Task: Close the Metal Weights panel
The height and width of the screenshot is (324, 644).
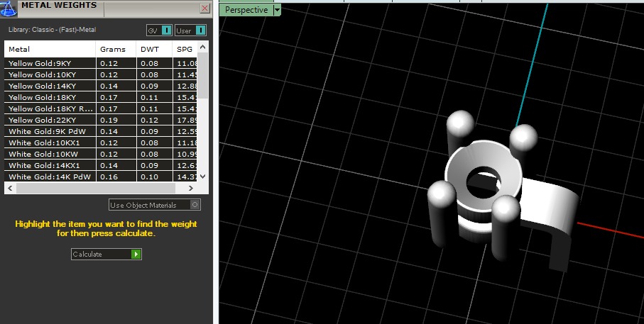Action: [x=204, y=9]
